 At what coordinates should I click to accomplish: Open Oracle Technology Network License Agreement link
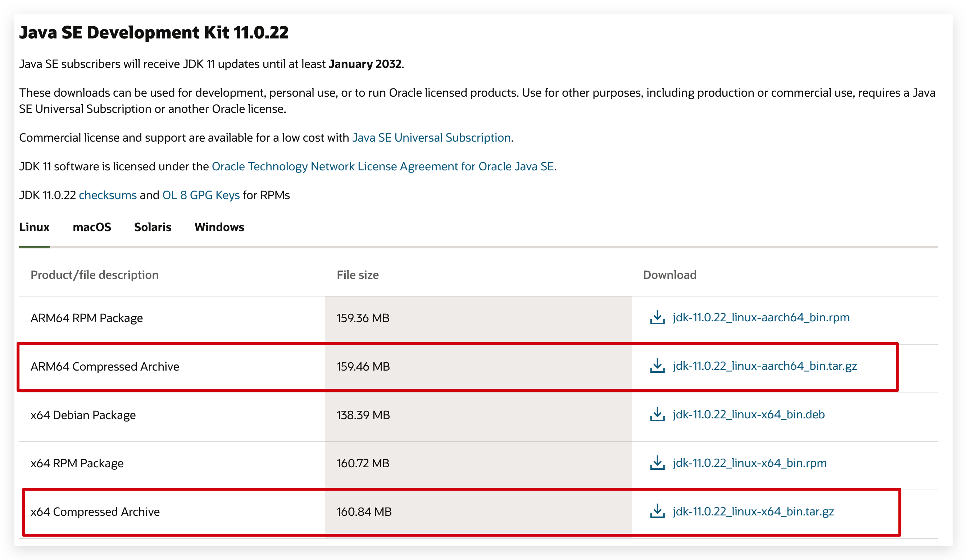point(382,166)
